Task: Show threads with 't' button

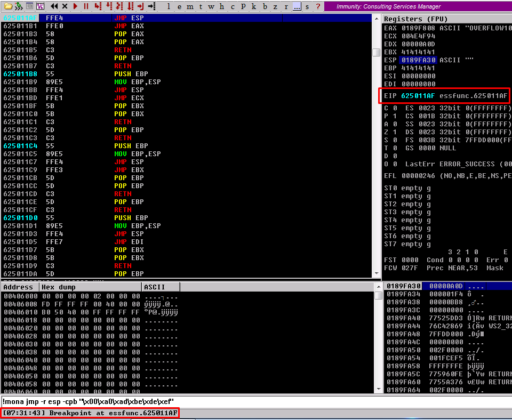Action: pos(201,6)
